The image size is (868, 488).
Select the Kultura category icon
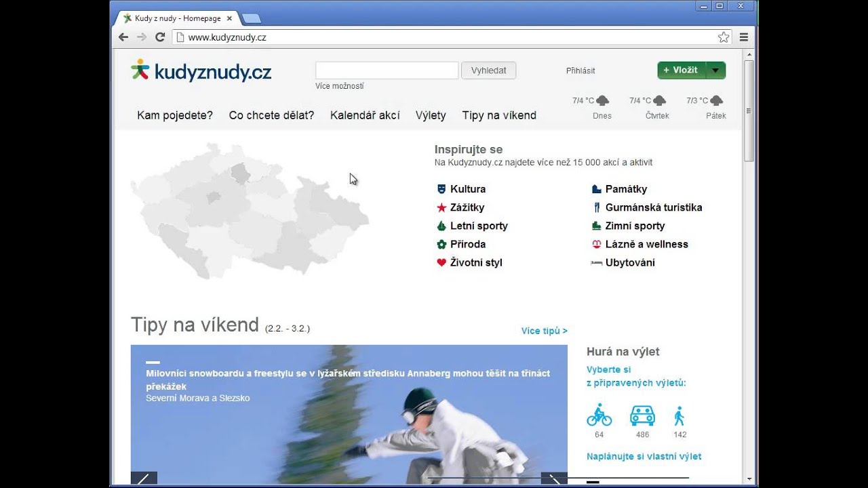coord(441,189)
